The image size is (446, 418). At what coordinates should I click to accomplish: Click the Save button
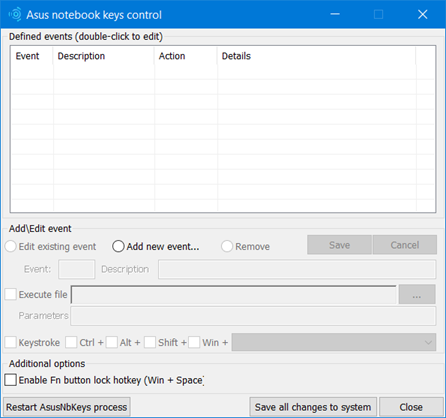pos(339,245)
